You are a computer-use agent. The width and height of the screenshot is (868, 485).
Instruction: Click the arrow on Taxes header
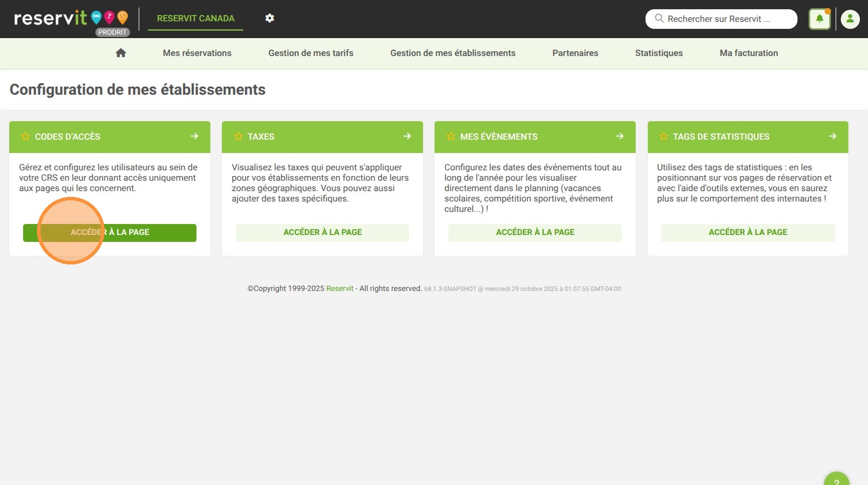coord(407,136)
